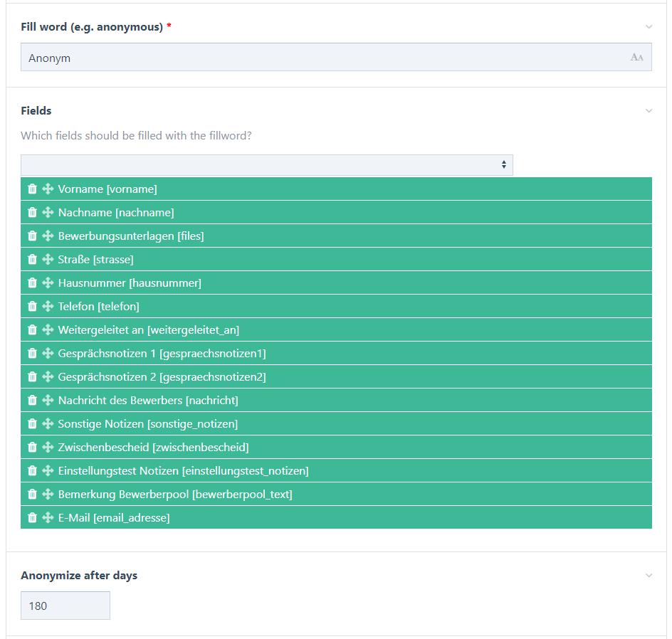Grab the move icon of Straße row
Viewport: 672px width, 639px height.
tap(48, 259)
